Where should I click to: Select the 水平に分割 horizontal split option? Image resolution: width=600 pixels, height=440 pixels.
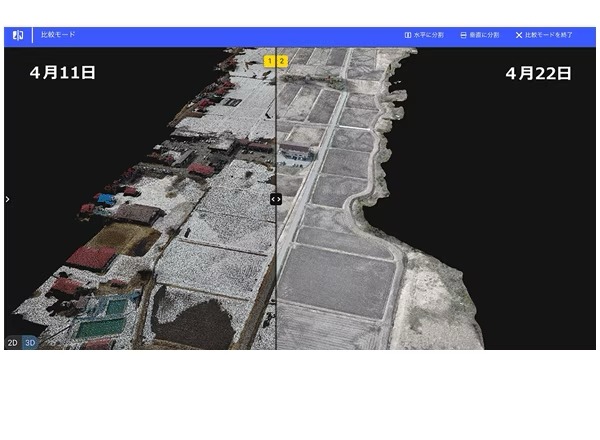click(423, 35)
